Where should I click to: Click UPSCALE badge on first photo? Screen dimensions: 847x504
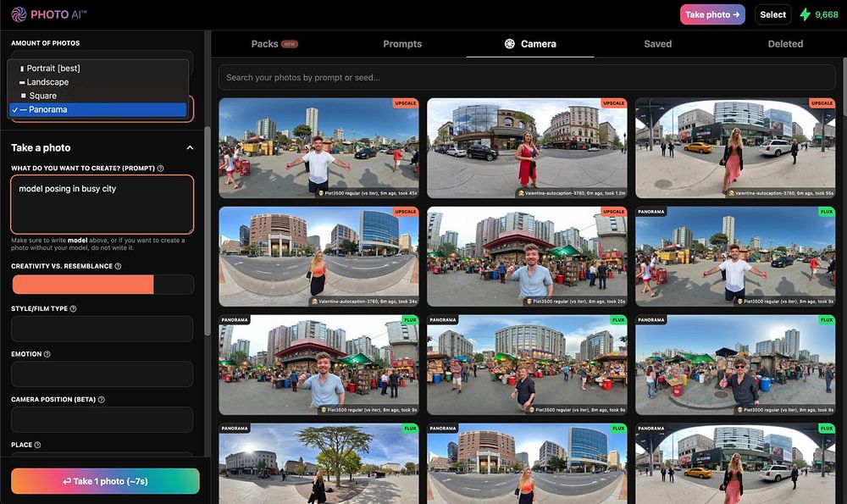(x=405, y=103)
